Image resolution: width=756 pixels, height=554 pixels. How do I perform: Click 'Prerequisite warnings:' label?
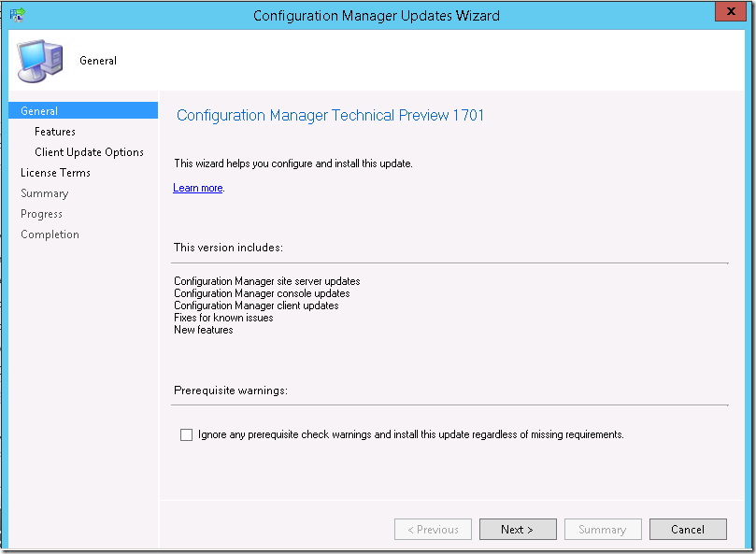click(x=231, y=391)
